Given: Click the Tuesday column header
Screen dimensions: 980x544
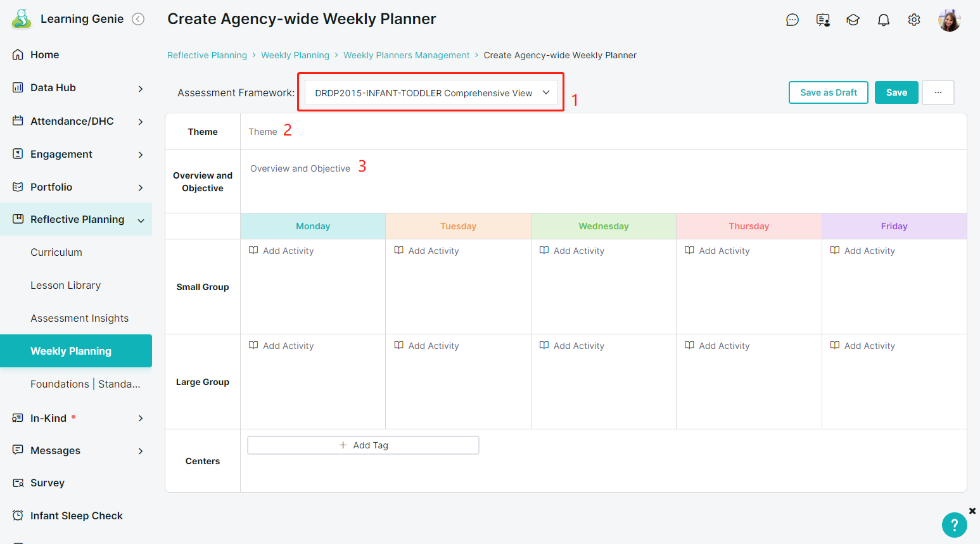Looking at the screenshot, I should click(x=458, y=226).
